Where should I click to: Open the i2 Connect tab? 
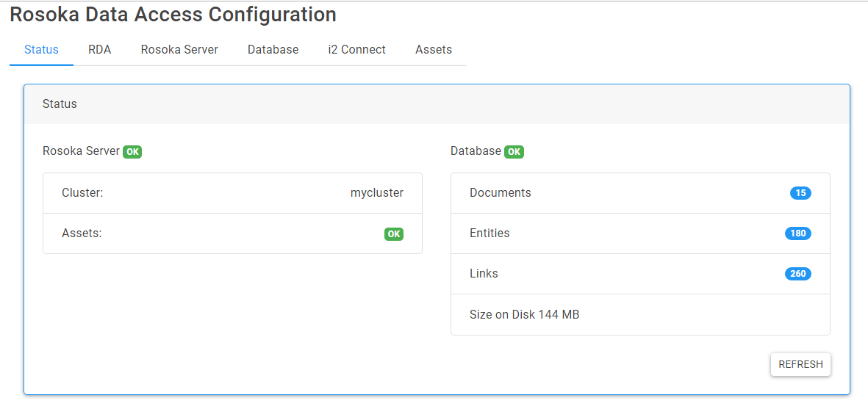tap(356, 50)
